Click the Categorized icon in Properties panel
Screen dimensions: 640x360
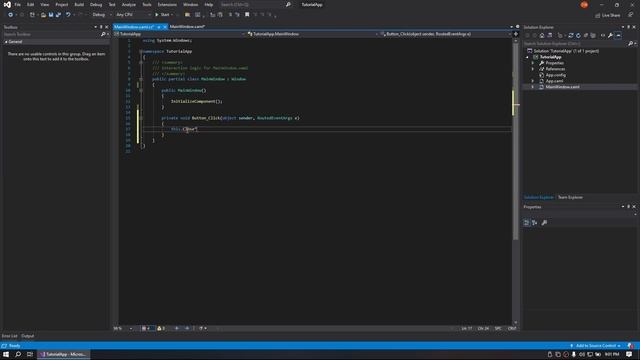click(x=527, y=222)
